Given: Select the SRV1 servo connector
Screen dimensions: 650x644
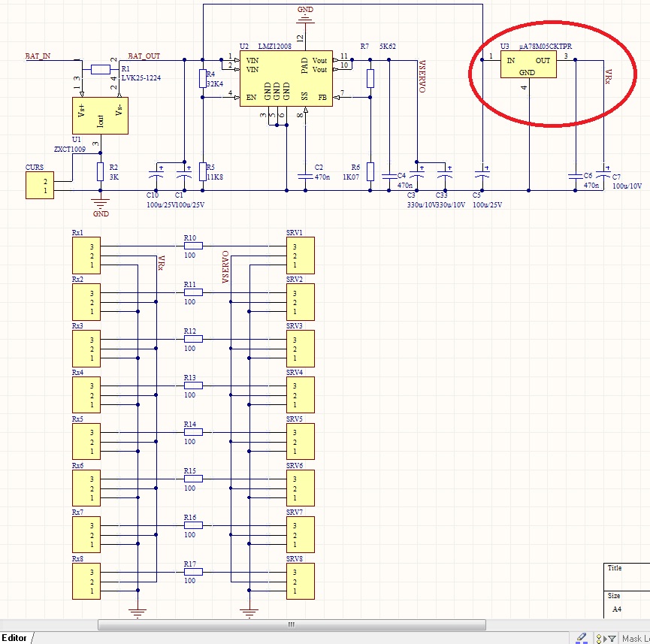Looking at the screenshot, I should pyautogui.click(x=300, y=255).
